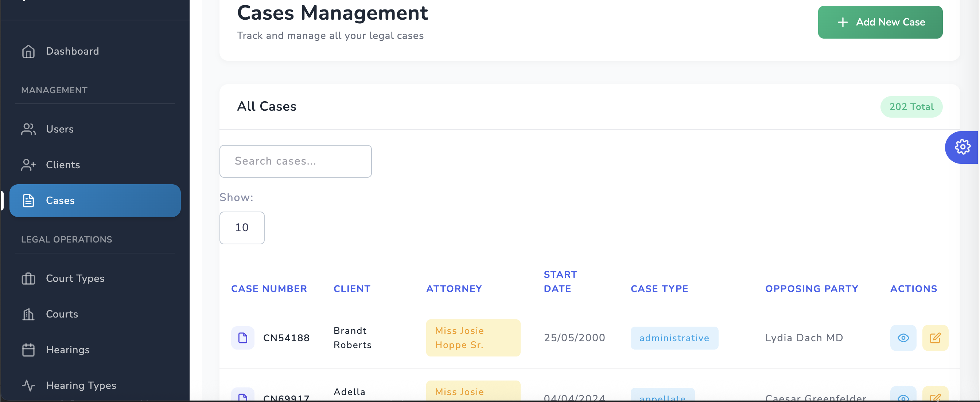
Task: Sort by the START DATE column header
Action: click(x=560, y=281)
